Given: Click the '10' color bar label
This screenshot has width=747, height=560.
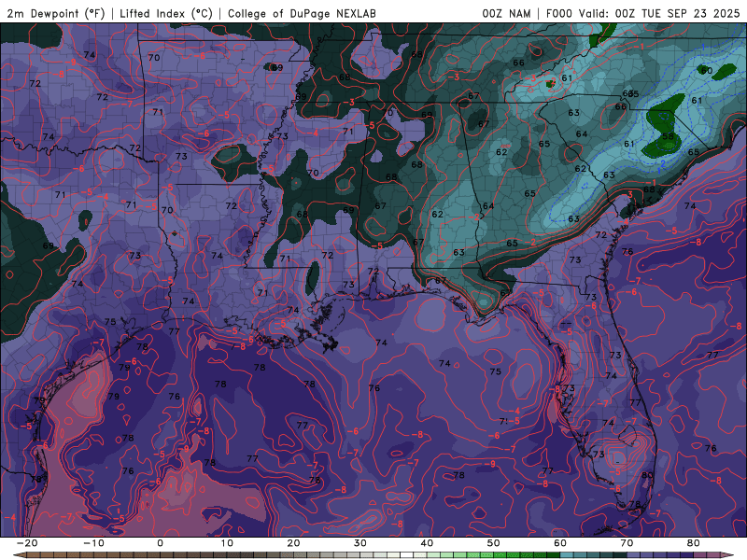Looking at the screenshot, I should pos(227,543).
